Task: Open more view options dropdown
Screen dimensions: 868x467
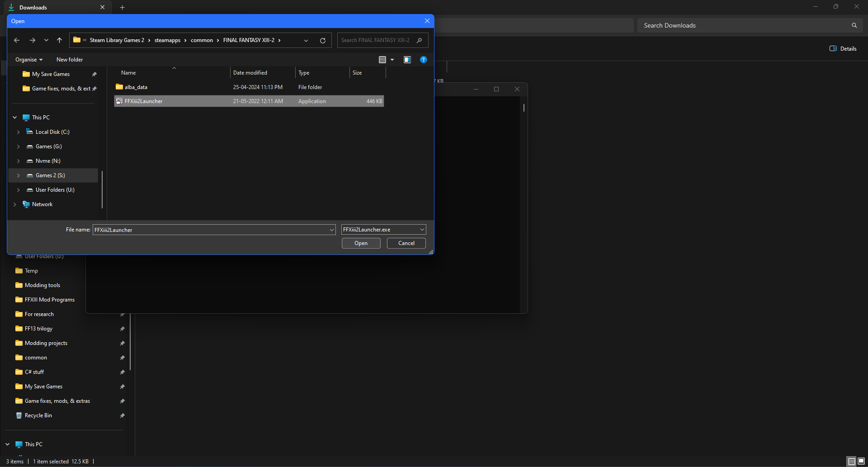Action: [392, 60]
